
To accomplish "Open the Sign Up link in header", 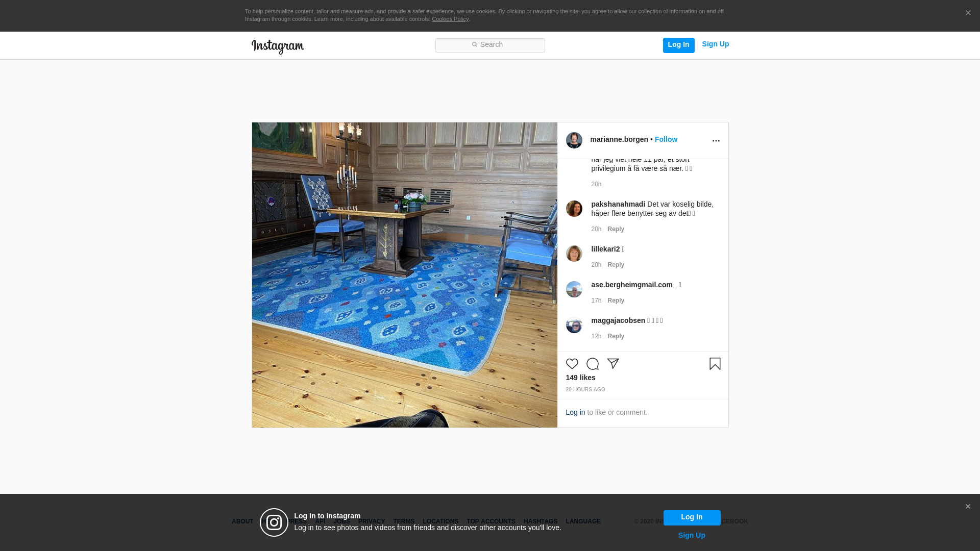I will tap(715, 44).
